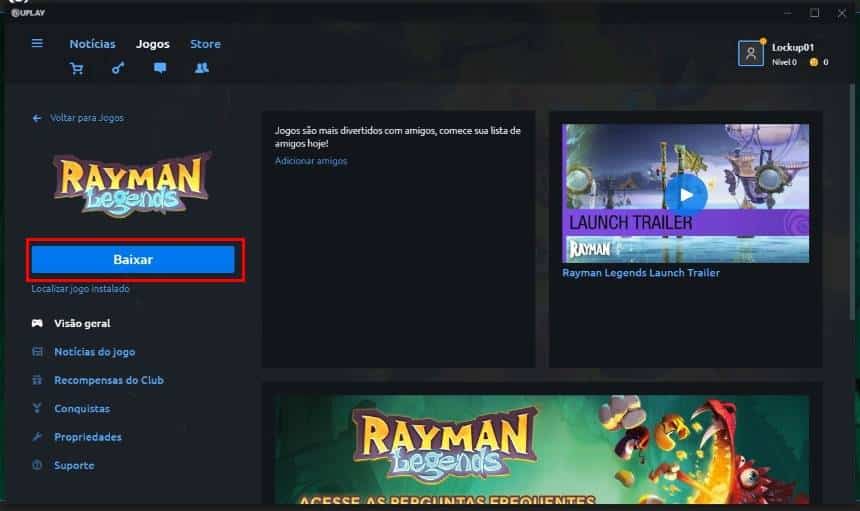Click the Rayman Legends FAQ banner
Viewport: 860px width, 511px height.
[x=542, y=450]
